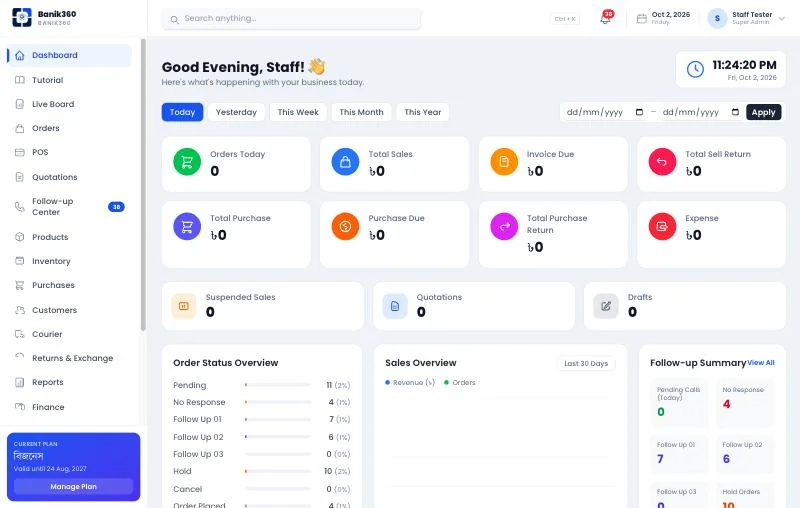This screenshot has width=800, height=508.
Task: Click the header calendar icon next to the date
Action: coord(641,19)
